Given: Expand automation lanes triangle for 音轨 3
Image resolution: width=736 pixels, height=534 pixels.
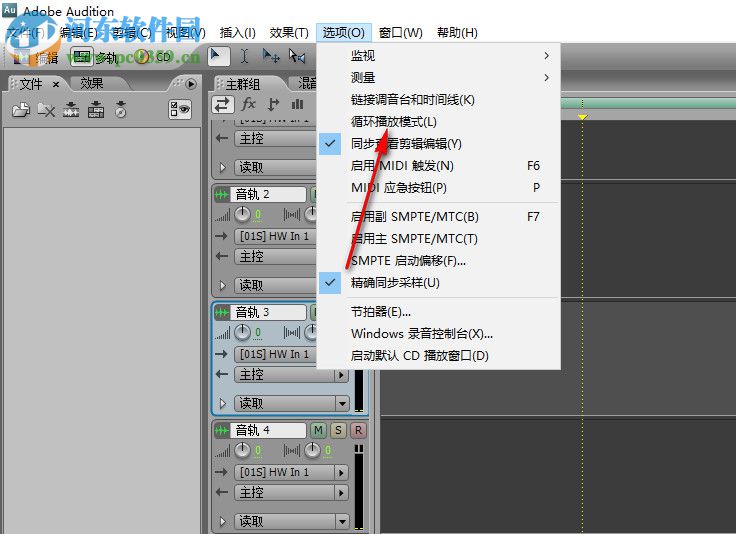Looking at the screenshot, I should point(222,403).
